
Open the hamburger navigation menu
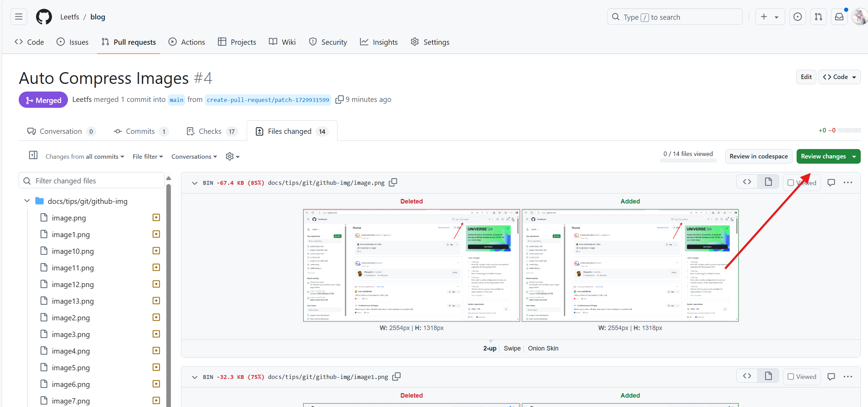(x=19, y=17)
